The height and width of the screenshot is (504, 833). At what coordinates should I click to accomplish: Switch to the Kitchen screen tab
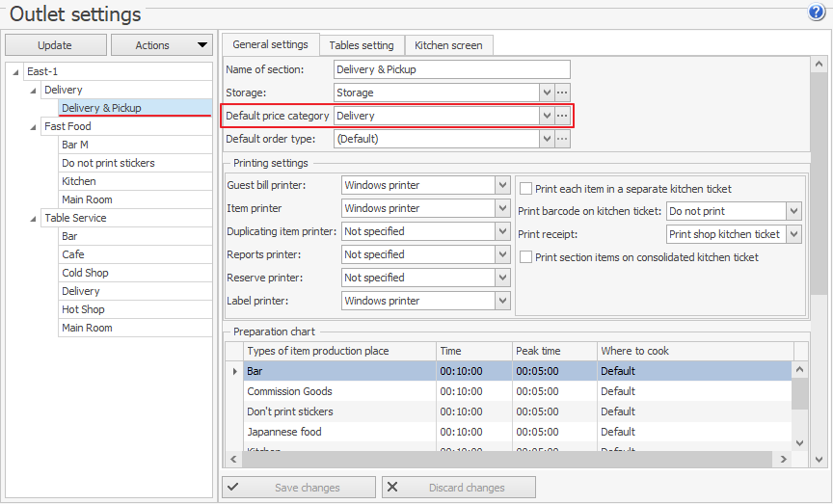pyautogui.click(x=449, y=45)
